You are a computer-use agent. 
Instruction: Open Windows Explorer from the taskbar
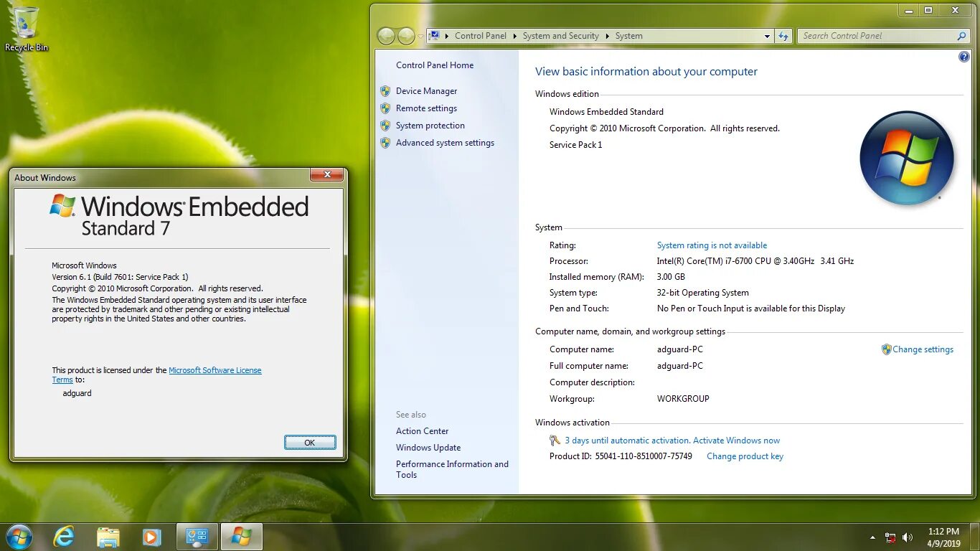coord(108,537)
